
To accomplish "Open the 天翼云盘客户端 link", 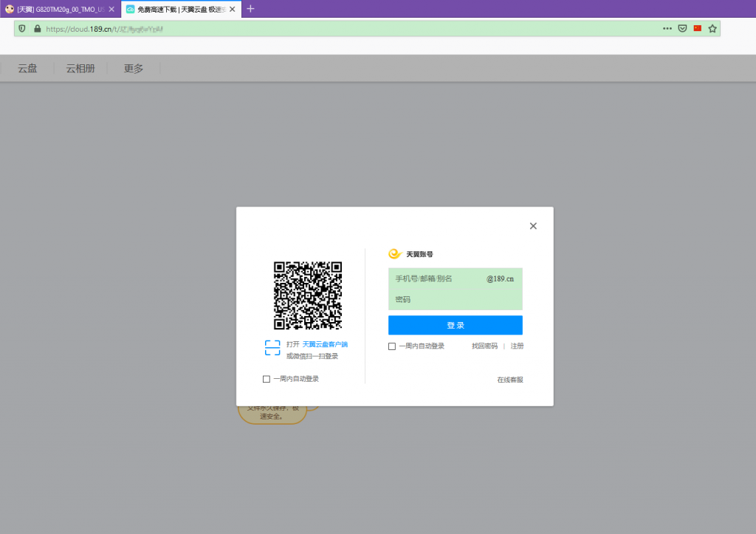I will click(x=325, y=344).
